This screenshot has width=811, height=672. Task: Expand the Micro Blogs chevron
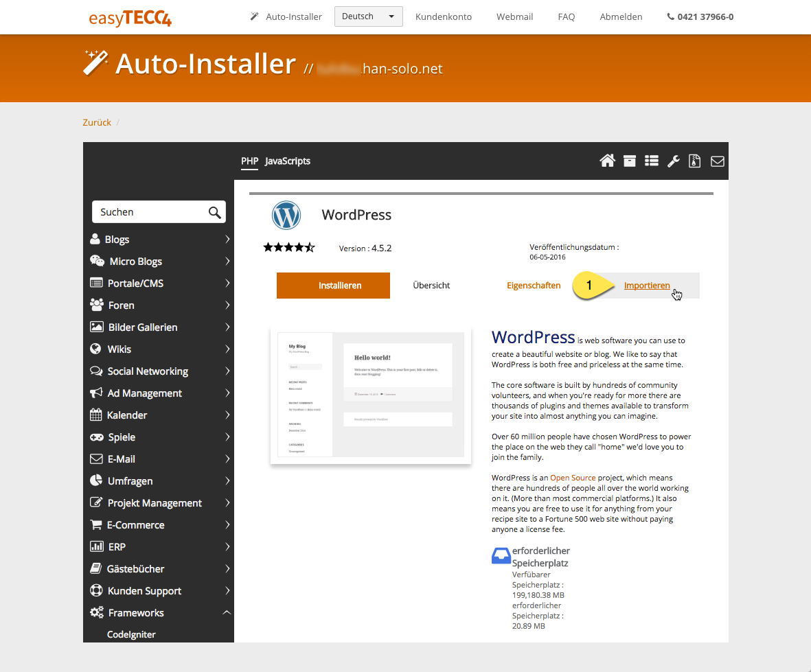point(227,261)
